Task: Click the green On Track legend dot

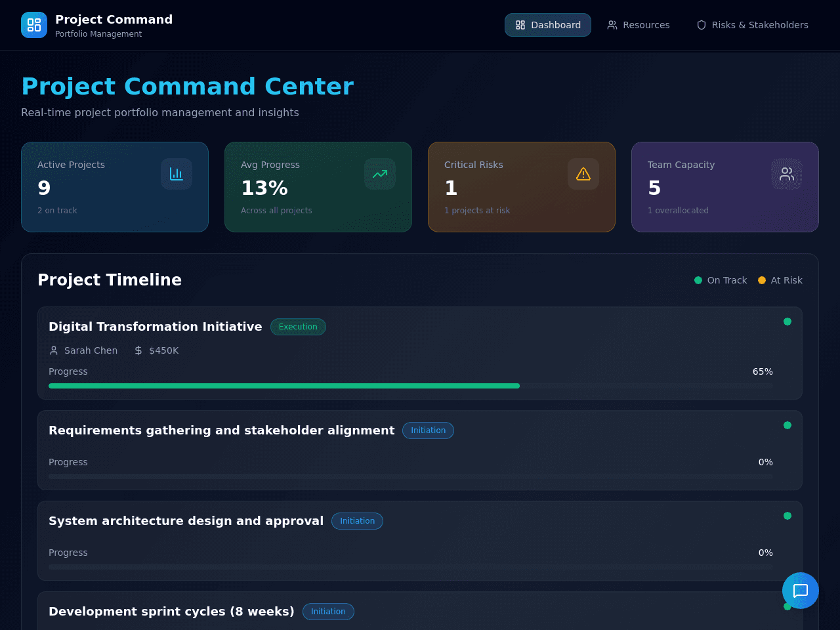Action: coord(698,280)
